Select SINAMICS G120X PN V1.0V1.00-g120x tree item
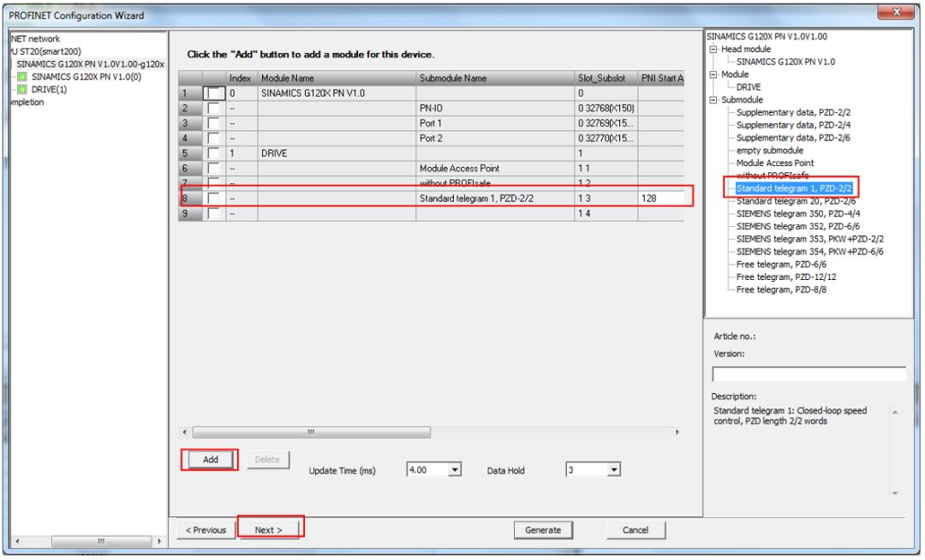This screenshot has width=925, height=560. [x=90, y=64]
